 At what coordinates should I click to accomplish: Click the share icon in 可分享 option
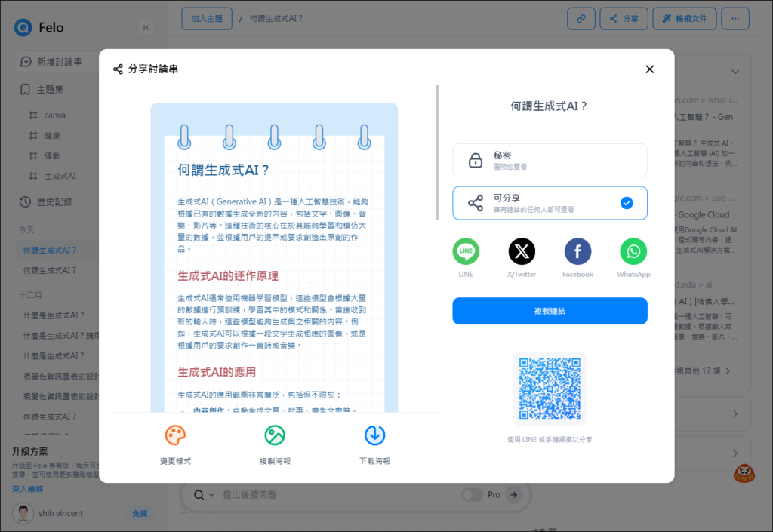(476, 203)
